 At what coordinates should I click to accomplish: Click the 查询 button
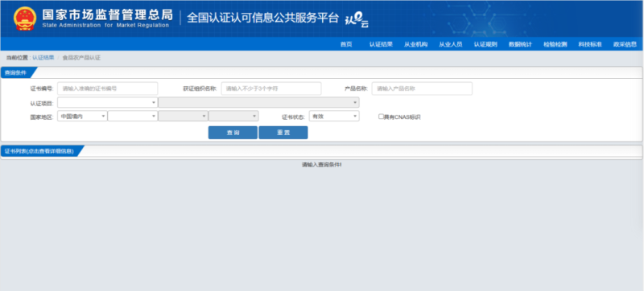[x=233, y=133]
